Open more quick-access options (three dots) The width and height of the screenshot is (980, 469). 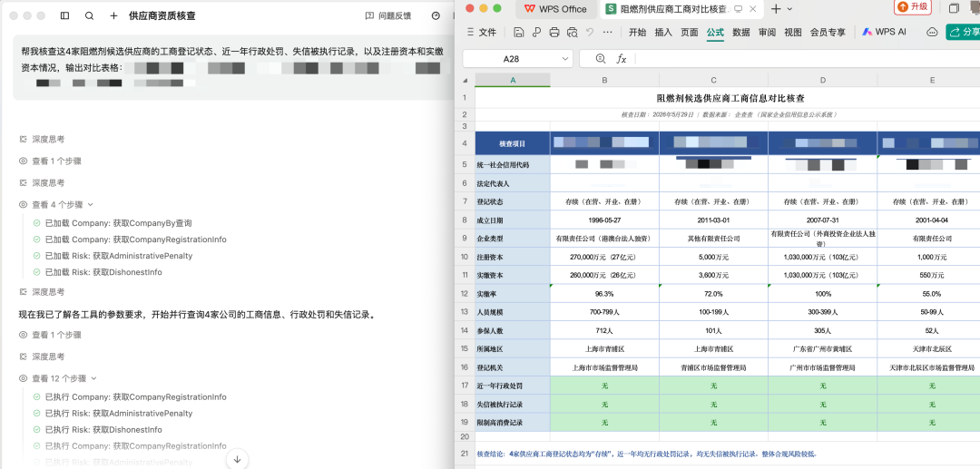(607, 32)
